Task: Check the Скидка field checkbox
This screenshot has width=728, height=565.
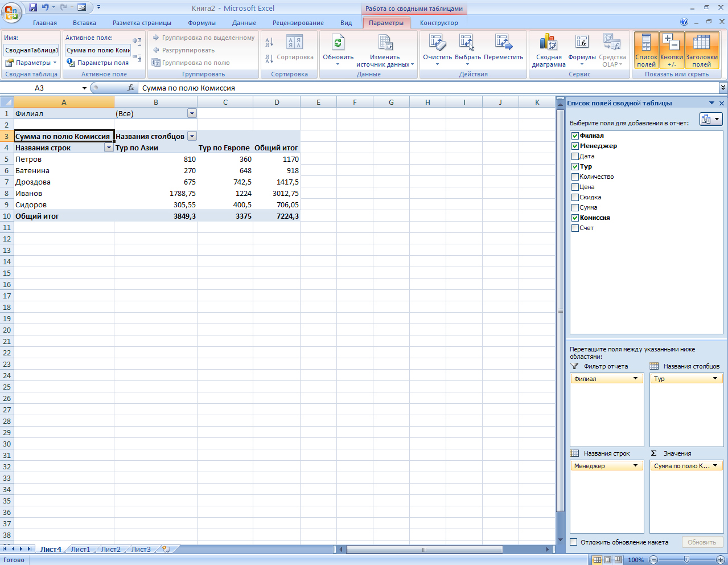Action: pyautogui.click(x=575, y=197)
